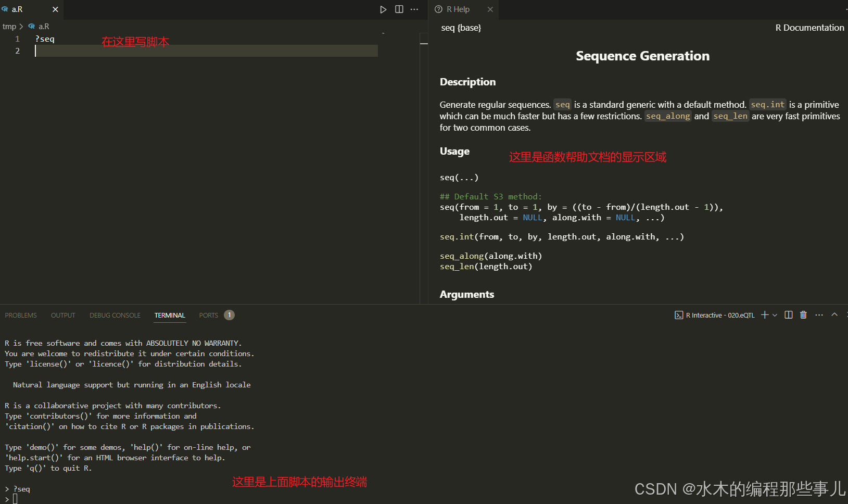
Task: Click the R Documentation header text
Action: tap(809, 28)
